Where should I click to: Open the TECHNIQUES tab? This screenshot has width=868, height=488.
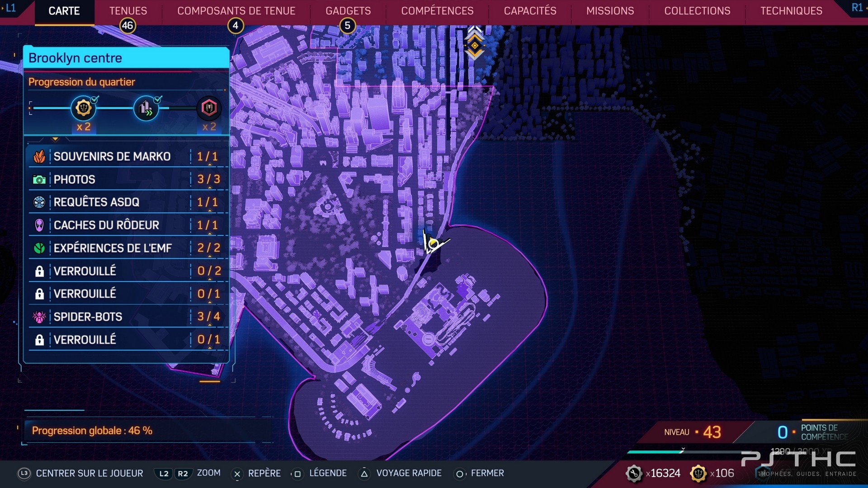791,11
